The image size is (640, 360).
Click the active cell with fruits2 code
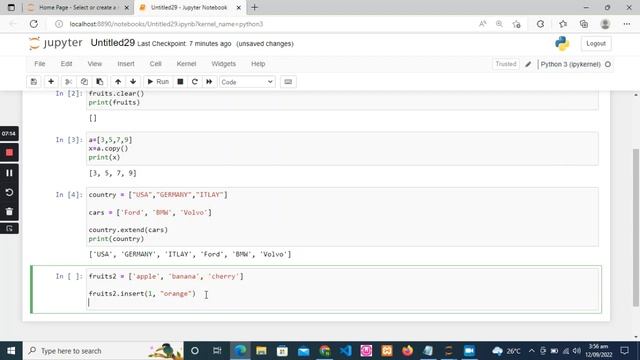[x=342, y=289]
